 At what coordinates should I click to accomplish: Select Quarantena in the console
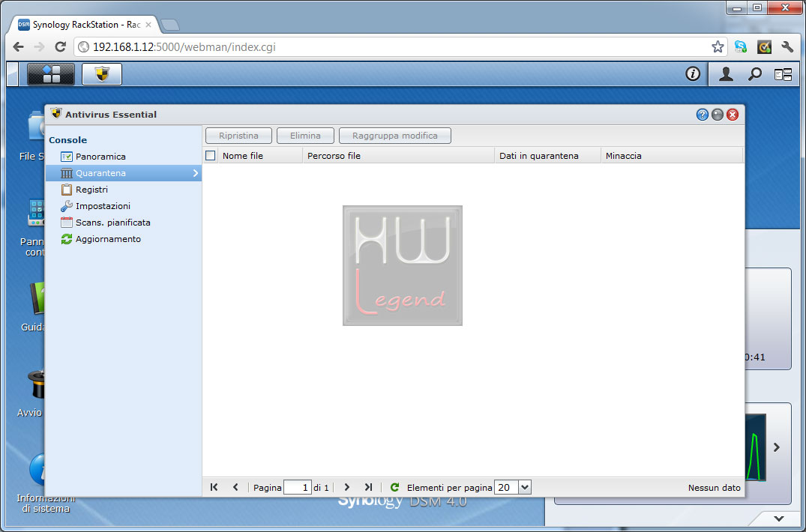click(x=124, y=173)
